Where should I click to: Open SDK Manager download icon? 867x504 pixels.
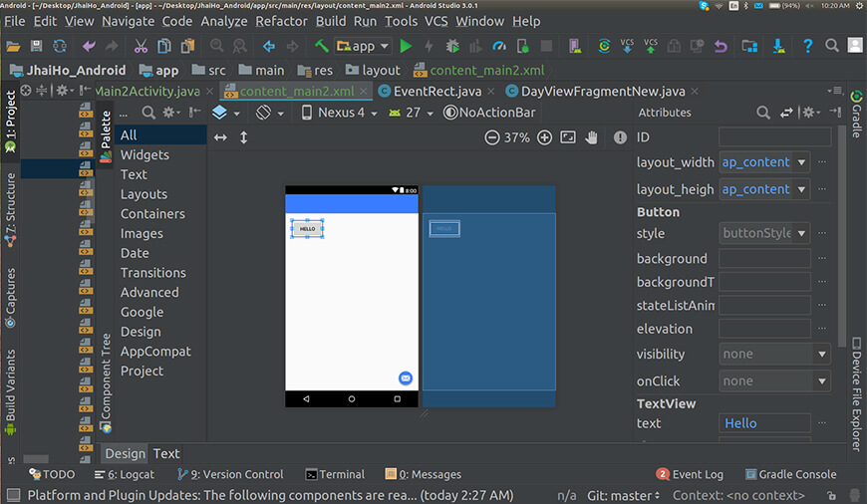click(778, 46)
